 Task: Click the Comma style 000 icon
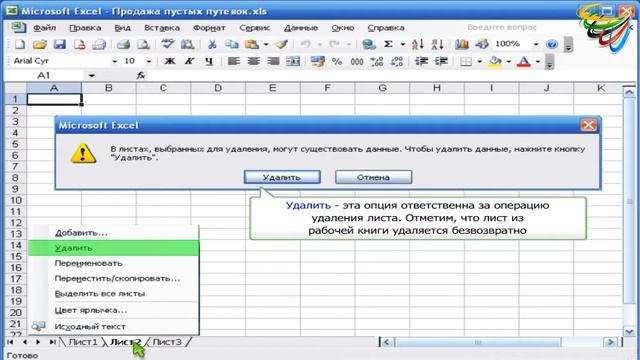357,62
